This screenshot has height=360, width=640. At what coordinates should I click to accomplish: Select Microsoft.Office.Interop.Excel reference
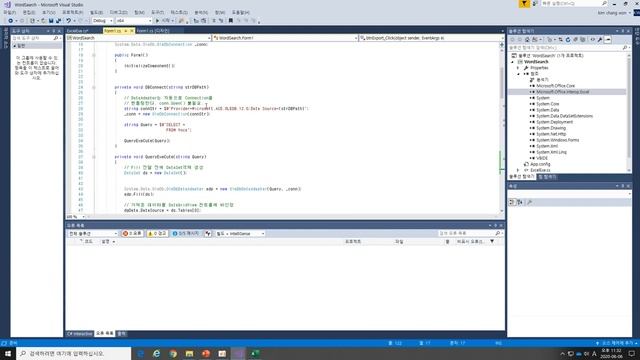(x=562, y=92)
